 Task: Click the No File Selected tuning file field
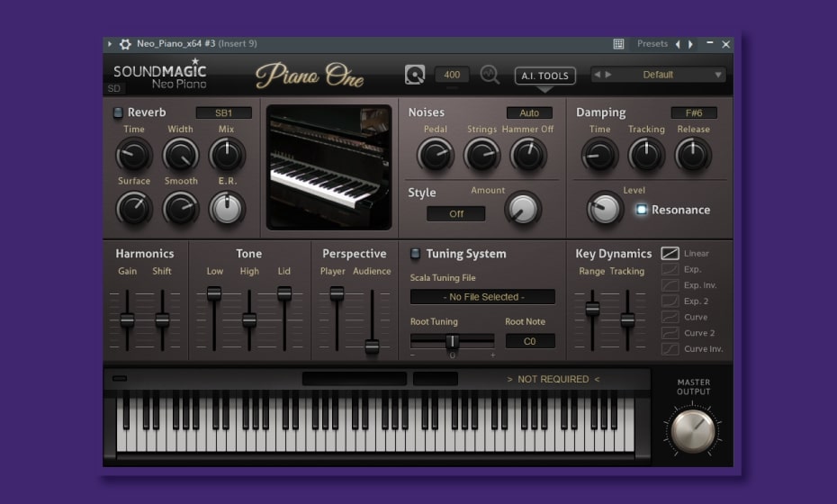click(x=482, y=297)
